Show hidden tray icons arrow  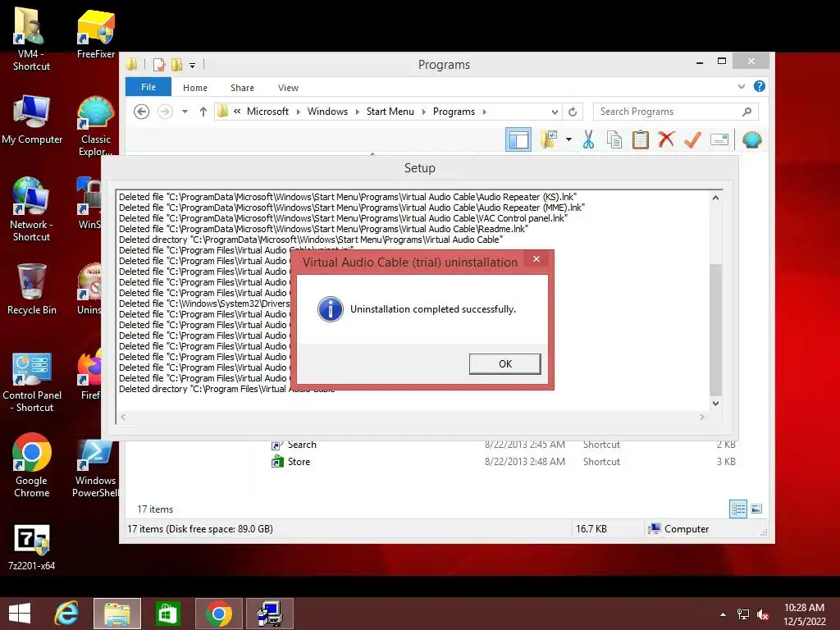[724, 614]
